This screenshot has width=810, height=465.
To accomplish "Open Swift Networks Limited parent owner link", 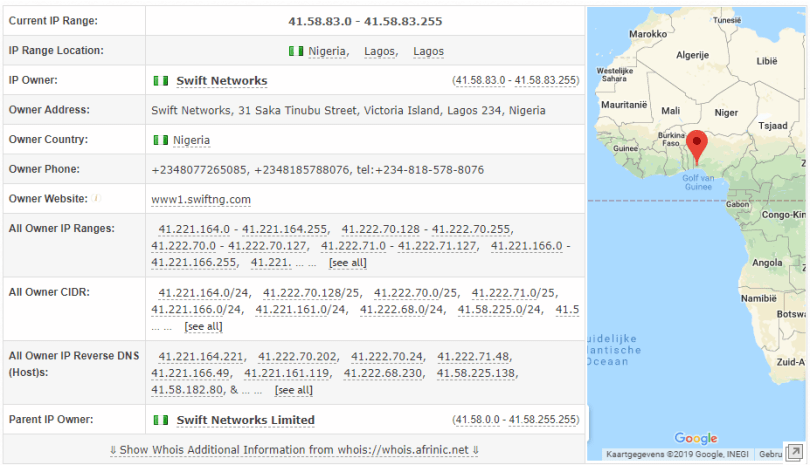I will (245, 420).
